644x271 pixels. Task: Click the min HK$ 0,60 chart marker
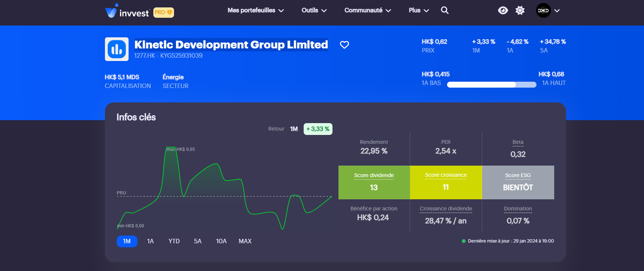[x=130, y=226]
